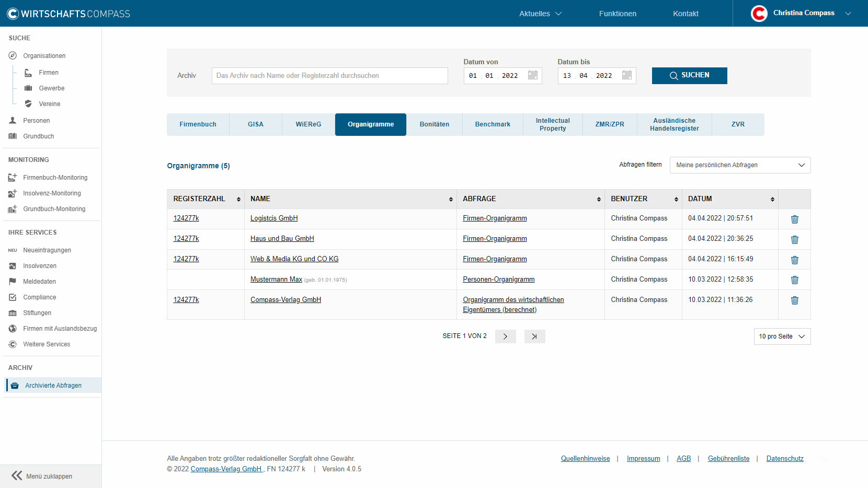
Task: Click the Organisationen compass icon
Action: click(x=13, y=55)
